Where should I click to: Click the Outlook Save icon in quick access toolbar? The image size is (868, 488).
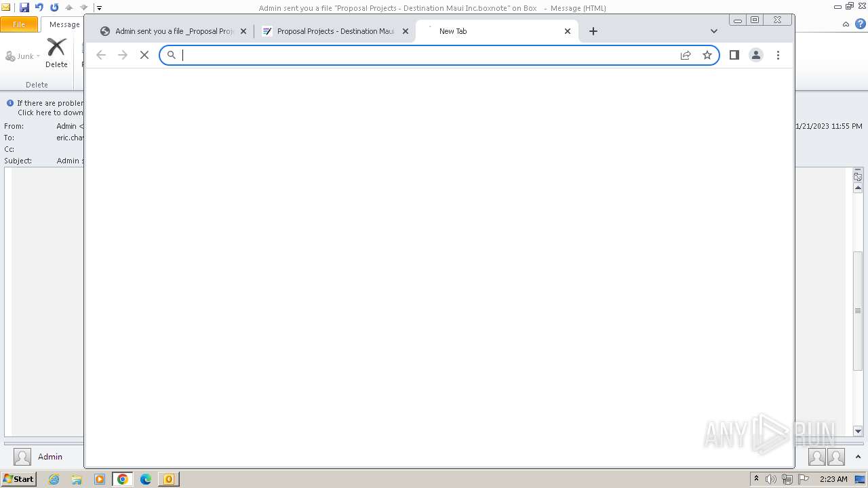click(x=24, y=7)
